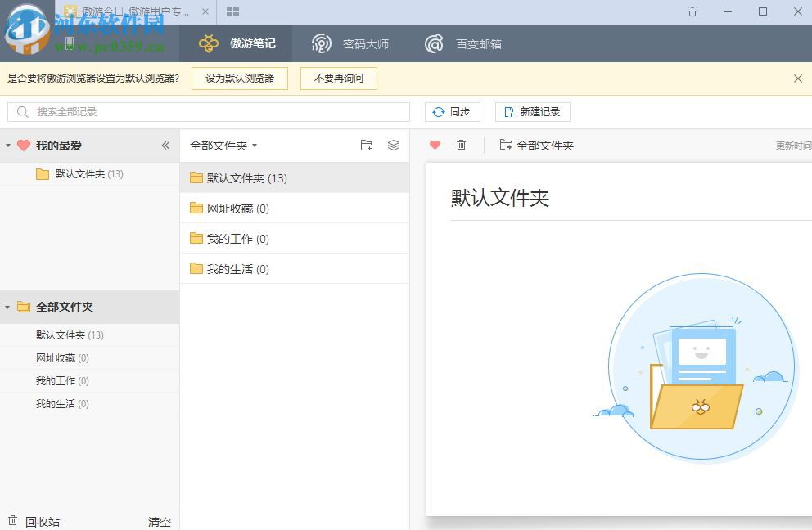The width and height of the screenshot is (812, 530).
Task: Favorite the note using the heart icon
Action: (435, 145)
